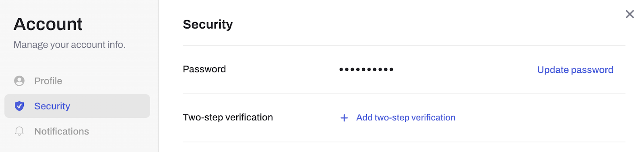This screenshot has width=644, height=152.
Task: Click the masked password dots
Action: [366, 70]
